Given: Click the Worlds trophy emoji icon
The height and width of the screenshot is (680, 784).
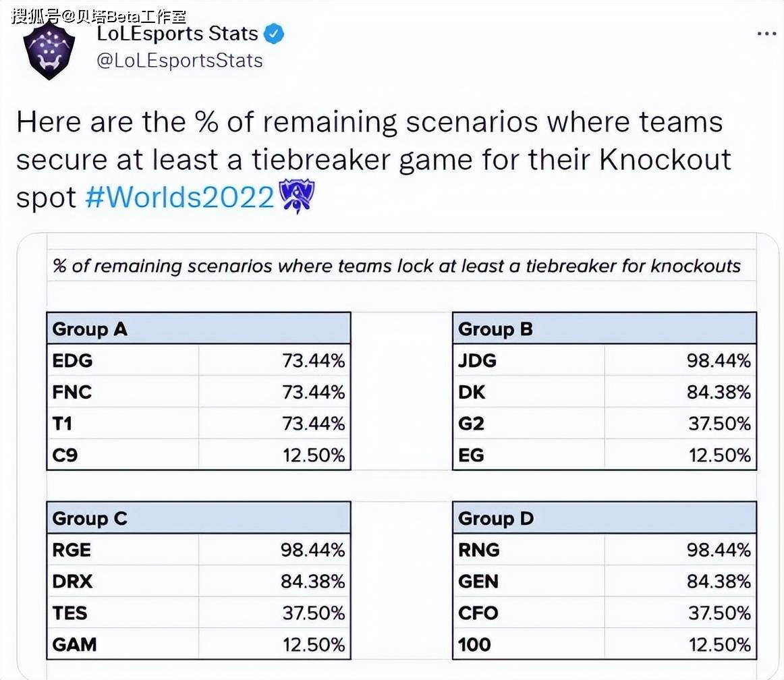Looking at the screenshot, I should (296, 196).
